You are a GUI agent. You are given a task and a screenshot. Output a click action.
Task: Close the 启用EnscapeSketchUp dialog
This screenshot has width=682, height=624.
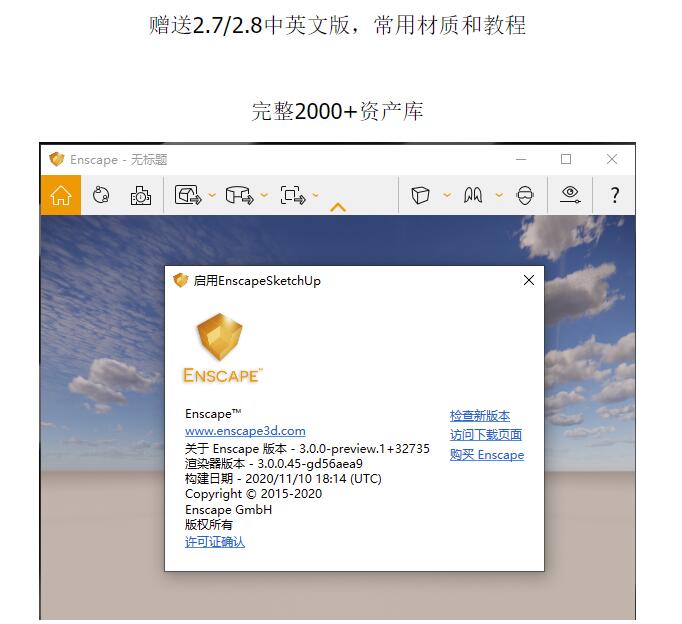click(529, 280)
